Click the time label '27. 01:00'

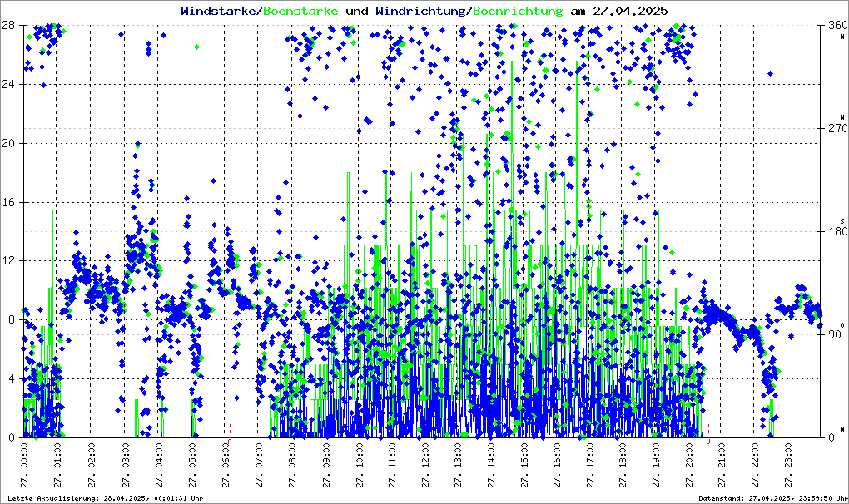pos(58,465)
